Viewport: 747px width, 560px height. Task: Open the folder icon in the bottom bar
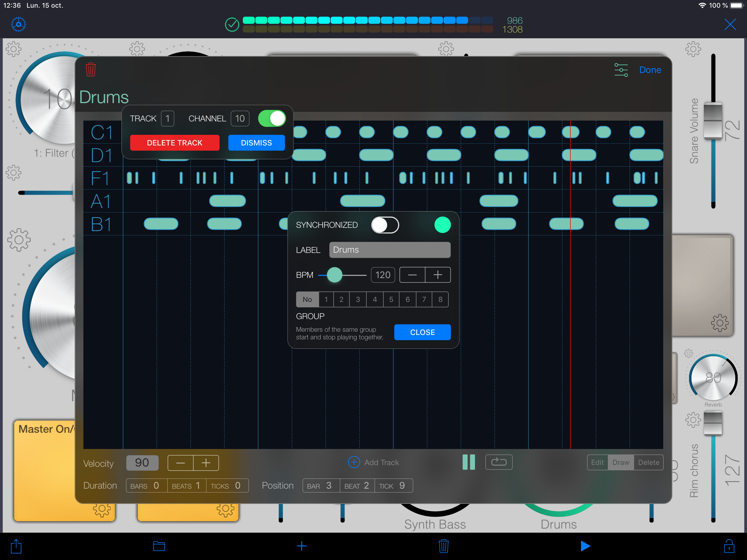159,546
